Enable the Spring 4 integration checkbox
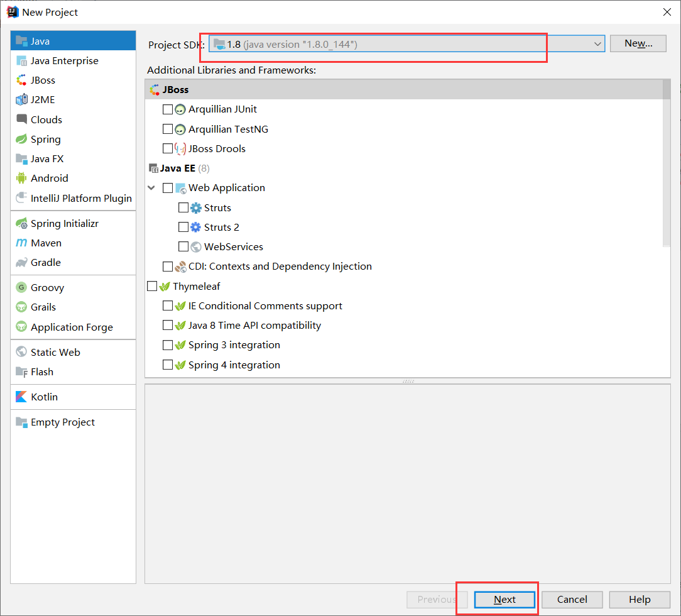Image resolution: width=681 pixels, height=616 pixels. point(168,365)
